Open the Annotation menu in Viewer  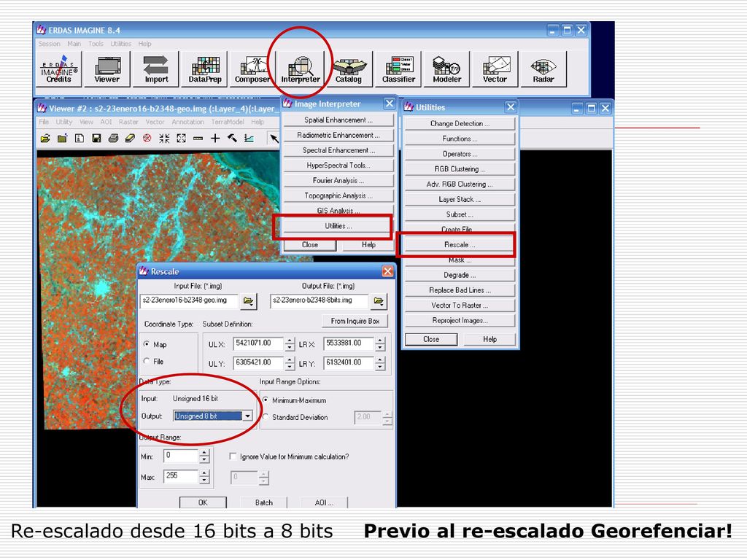click(187, 122)
